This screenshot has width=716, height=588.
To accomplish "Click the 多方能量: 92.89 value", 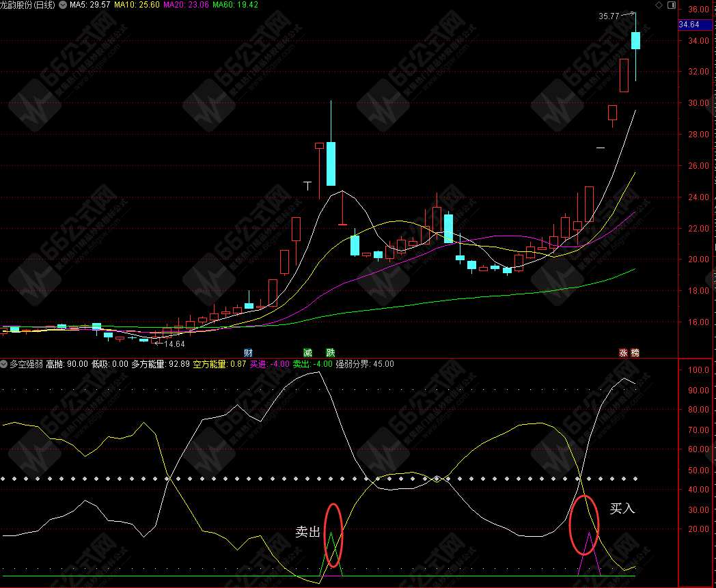I will 161,364.
